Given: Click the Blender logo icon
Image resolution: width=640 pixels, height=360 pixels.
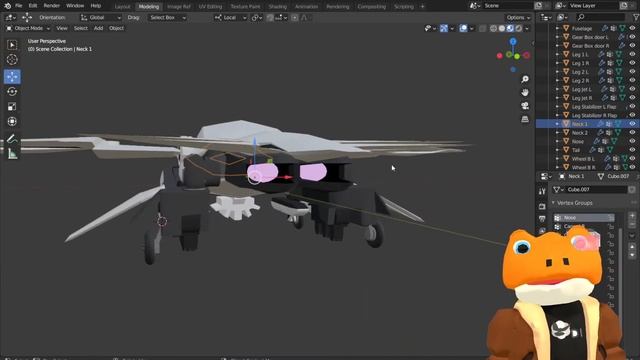Looking at the screenshot, I should click(7, 6).
